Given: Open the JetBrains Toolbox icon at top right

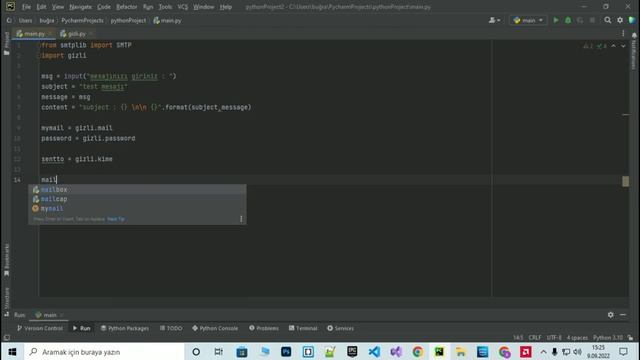Looking at the screenshot, I should click(632, 20).
